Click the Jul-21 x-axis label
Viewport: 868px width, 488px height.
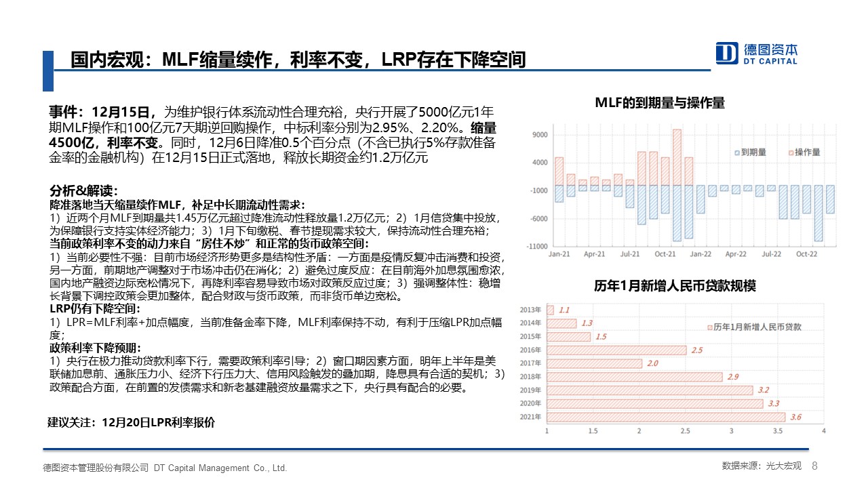tap(629, 254)
